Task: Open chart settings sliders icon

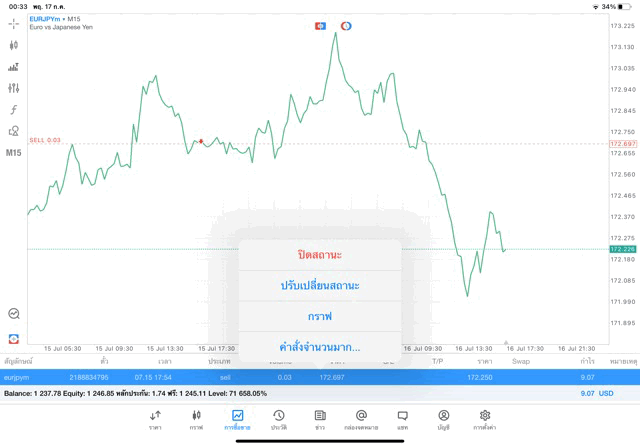Action: point(14,88)
